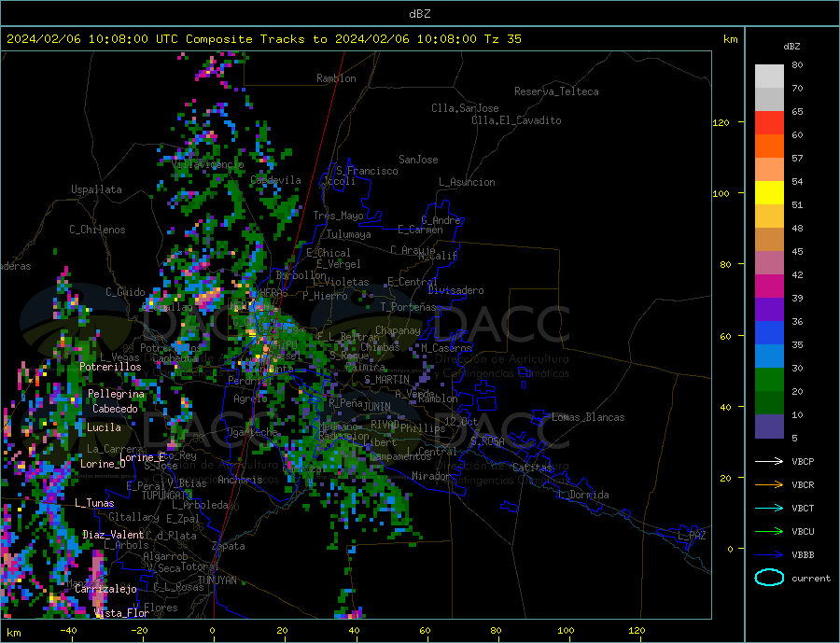Select the bright green 30–20 dBZ swatch
The height and width of the screenshot is (643, 840).
pyautogui.click(x=769, y=380)
